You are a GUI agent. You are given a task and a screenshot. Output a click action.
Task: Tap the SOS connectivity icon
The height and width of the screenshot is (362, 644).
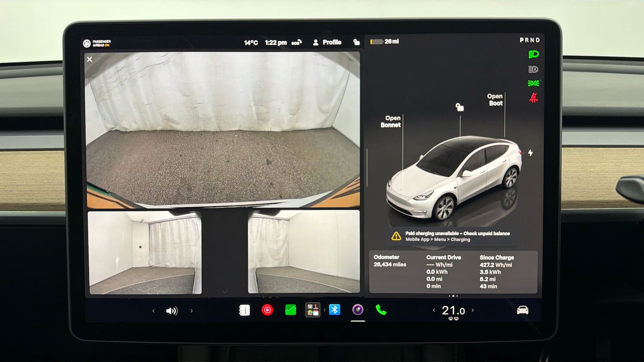coord(297,42)
